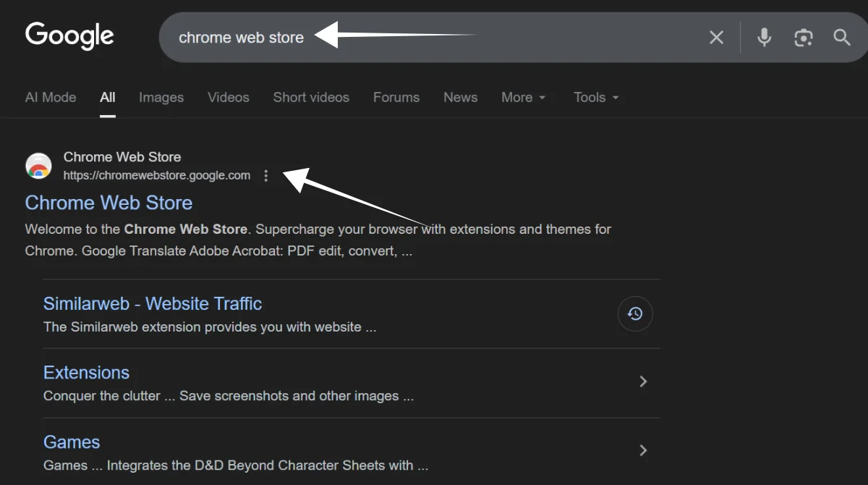Click the Chrome Web Store favicon
This screenshot has width=868, height=485.
[x=38, y=166]
